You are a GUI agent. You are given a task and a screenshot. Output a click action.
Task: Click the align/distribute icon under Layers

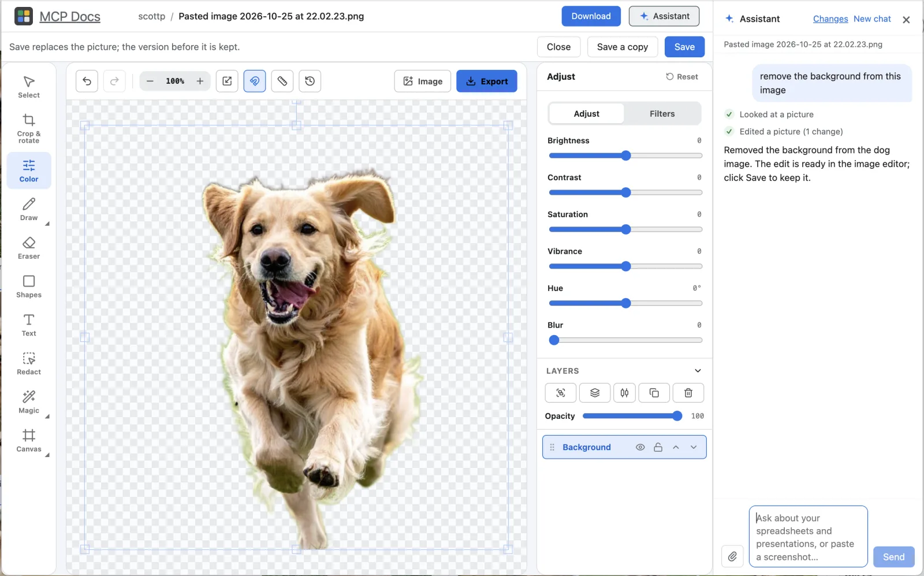click(624, 393)
